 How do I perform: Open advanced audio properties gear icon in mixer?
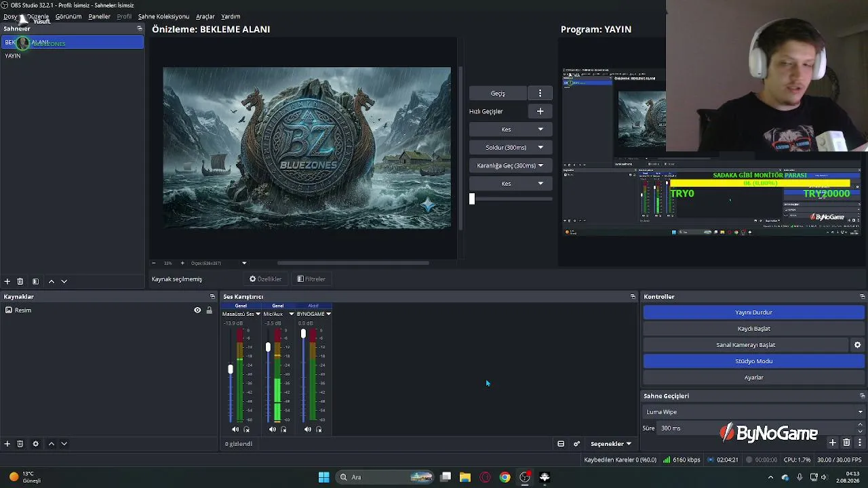coord(577,444)
